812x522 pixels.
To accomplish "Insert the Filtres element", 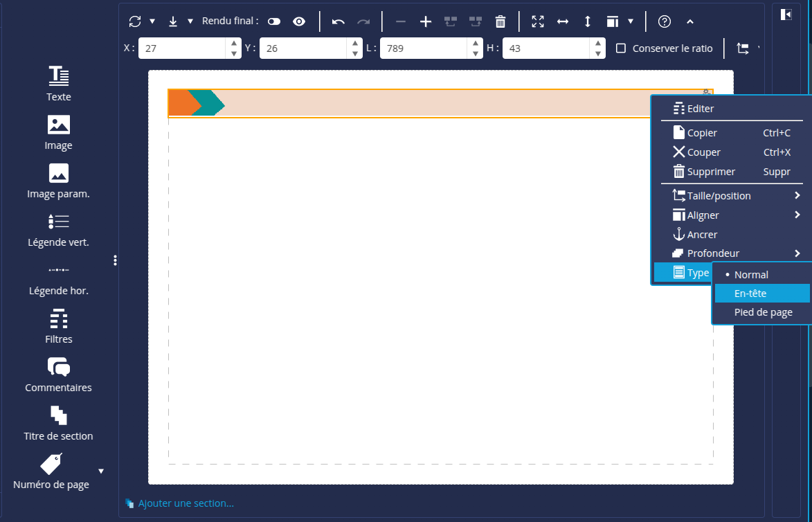I will pos(59,325).
